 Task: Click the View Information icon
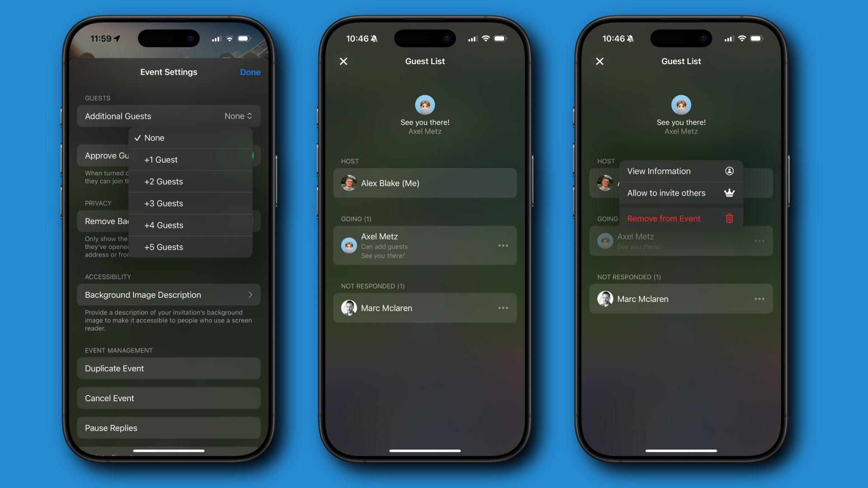point(730,171)
